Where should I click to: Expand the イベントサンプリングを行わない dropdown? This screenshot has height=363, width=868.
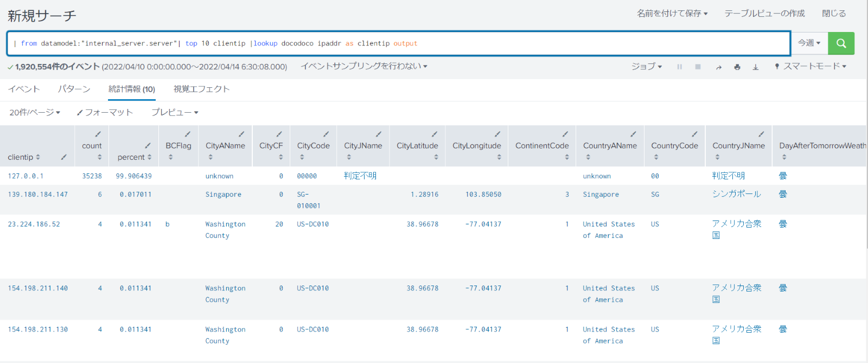[364, 66]
